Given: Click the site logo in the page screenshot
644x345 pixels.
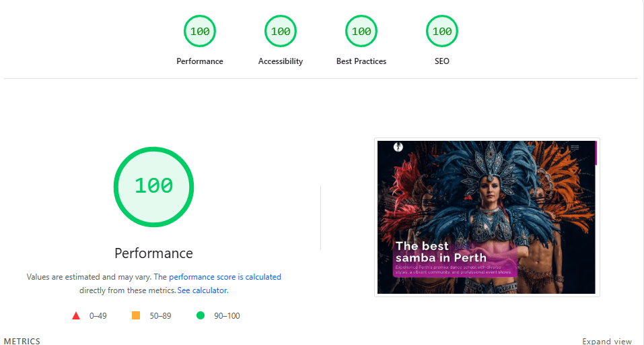Looking at the screenshot, I should 398,147.
